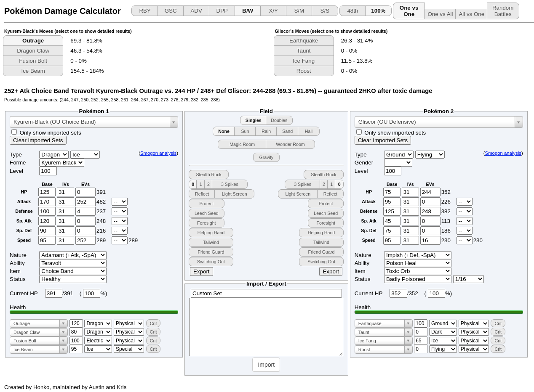Click the import text area
The height and width of the screenshot is (392, 534).
266,327
